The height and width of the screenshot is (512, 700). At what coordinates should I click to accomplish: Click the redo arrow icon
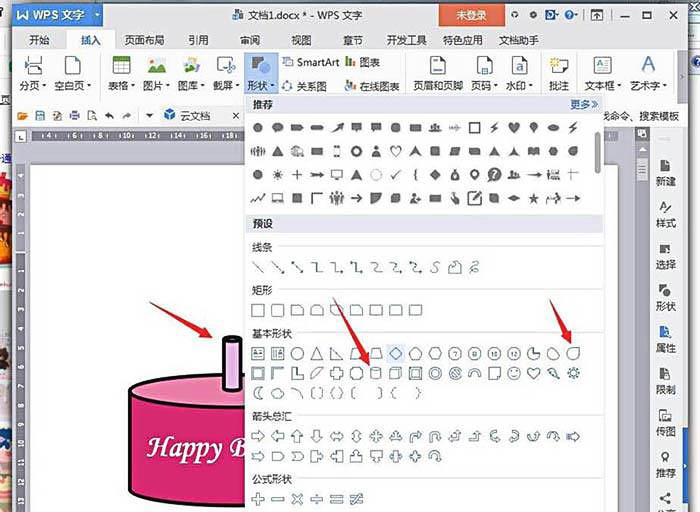pos(127,116)
